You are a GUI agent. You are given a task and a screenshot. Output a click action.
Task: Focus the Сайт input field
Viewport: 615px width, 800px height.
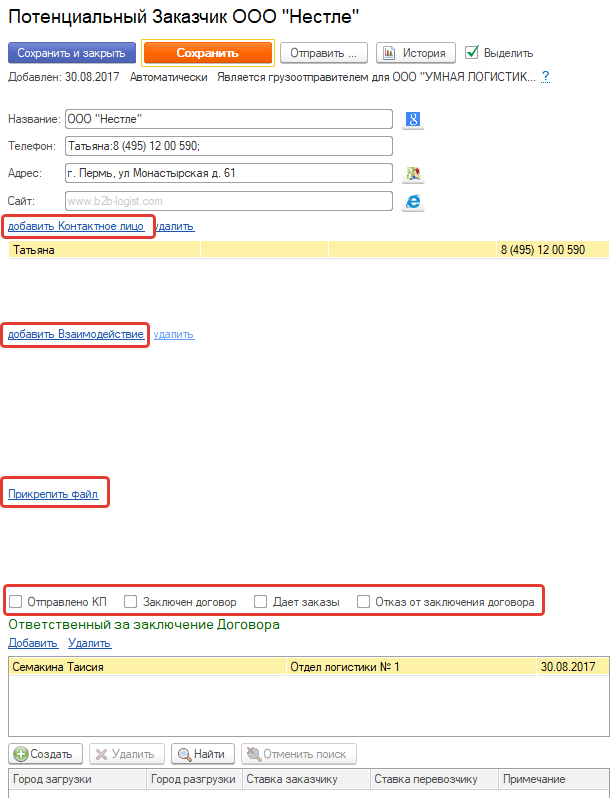coord(229,201)
